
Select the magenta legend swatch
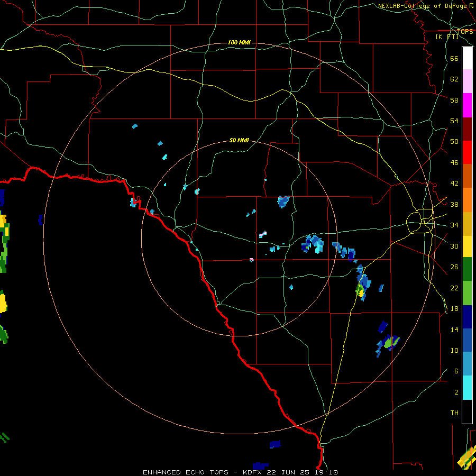[467, 105]
